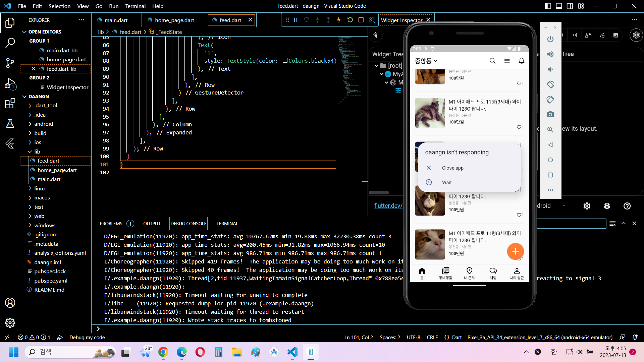Screen dimensions: 644x362
Task: Collapse the lib folder
Action: [37, 152]
